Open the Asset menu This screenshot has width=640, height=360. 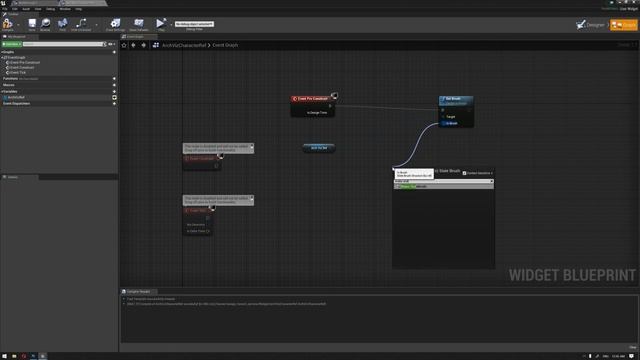tap(26, 9)
